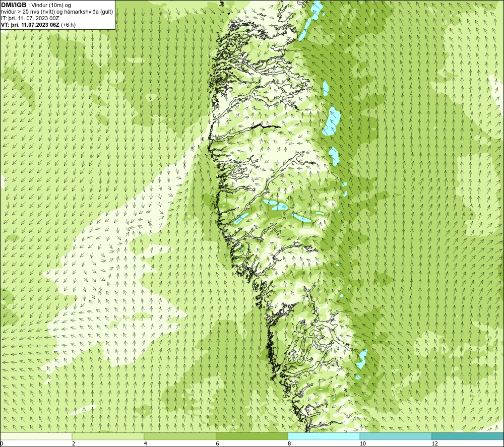Select the 4–6 m/s green color band

click(180, 436)
